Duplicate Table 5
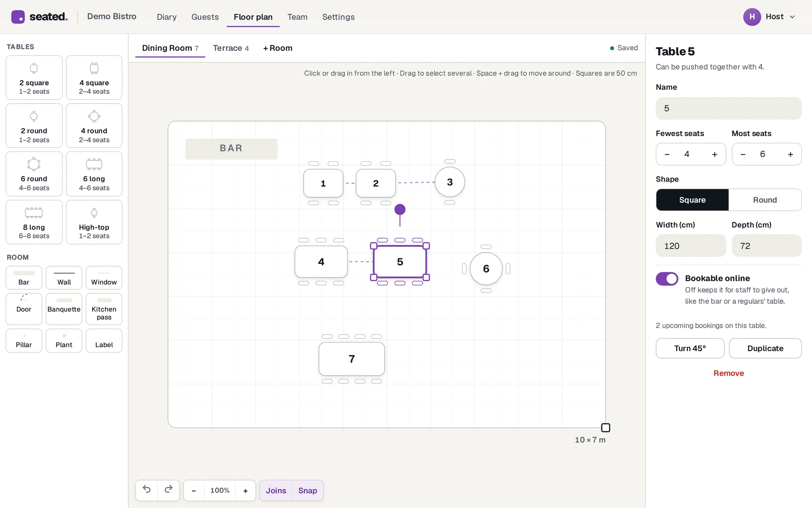The height and width of the screenshot is (508, 812). coord(765,348)
